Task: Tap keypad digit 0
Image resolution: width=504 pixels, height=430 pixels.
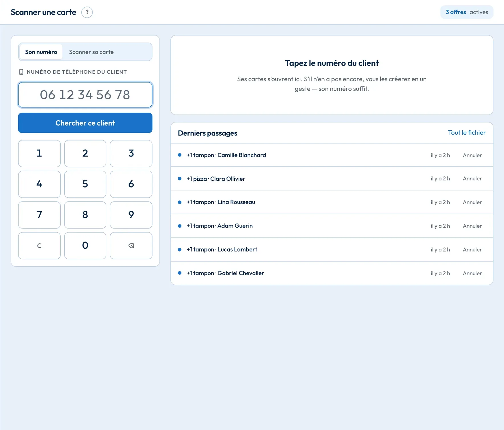Action: 85,246
